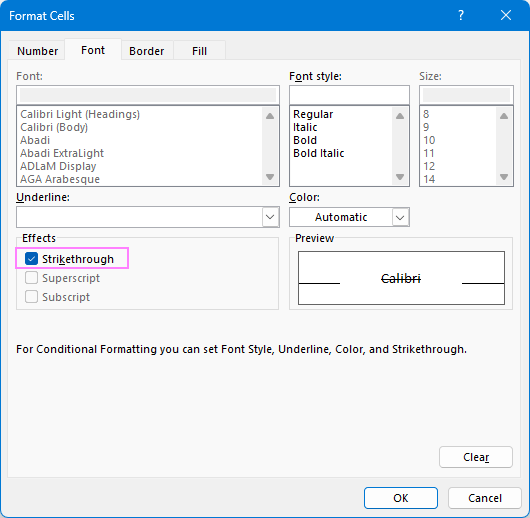The width and height of the screenshot is (530, 518).
Task: Select ADLaM Display font
Action: (58, 166)
